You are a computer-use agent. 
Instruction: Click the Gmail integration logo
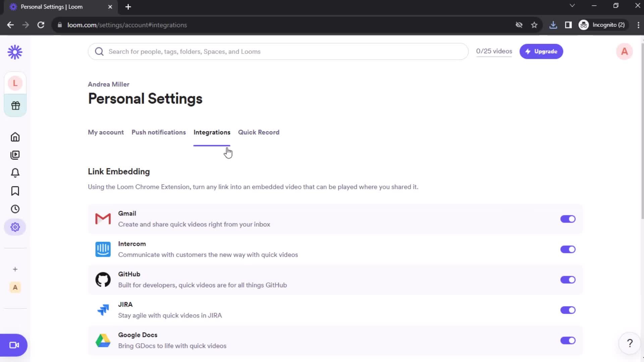click(x=103, y=219)
